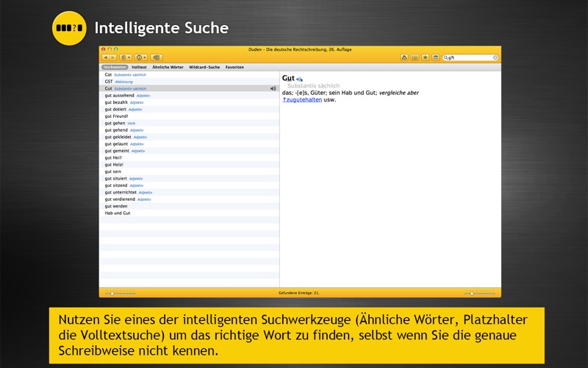Focus the search field containing g?t

470,57
